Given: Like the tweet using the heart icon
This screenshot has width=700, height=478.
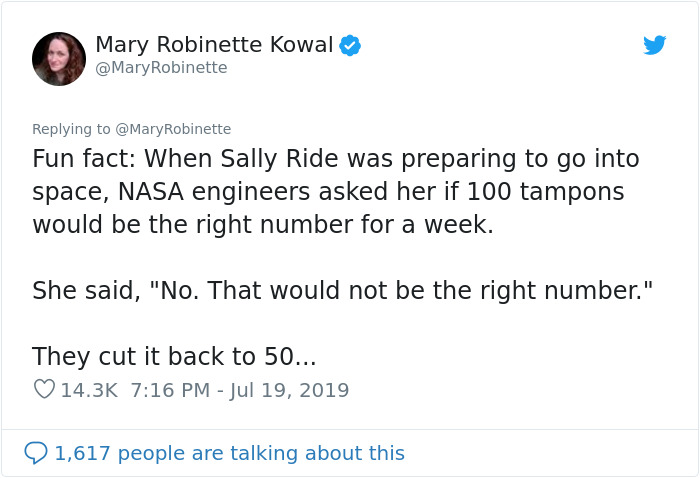Looking at the screenshot, I should pyautogui.click(x=44, y=389).
